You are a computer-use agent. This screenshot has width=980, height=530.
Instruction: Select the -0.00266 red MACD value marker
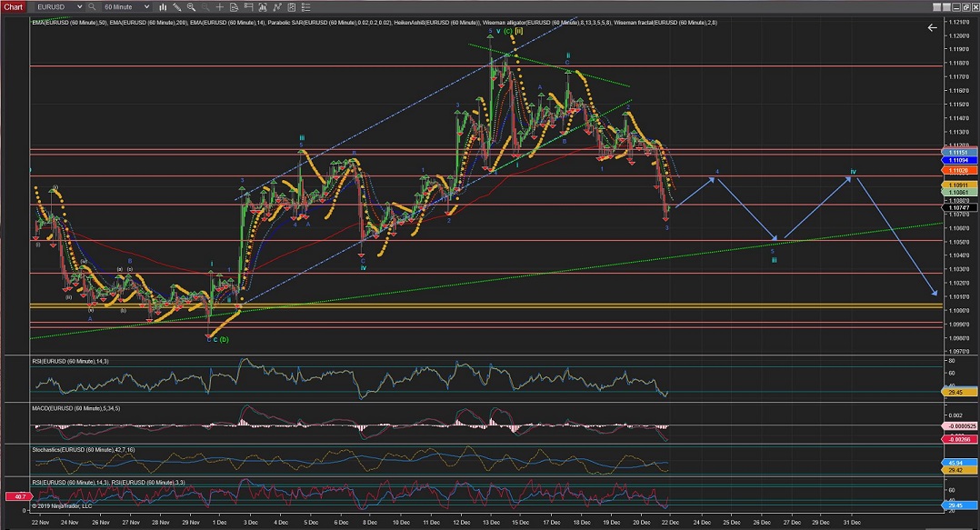(959, 439)
